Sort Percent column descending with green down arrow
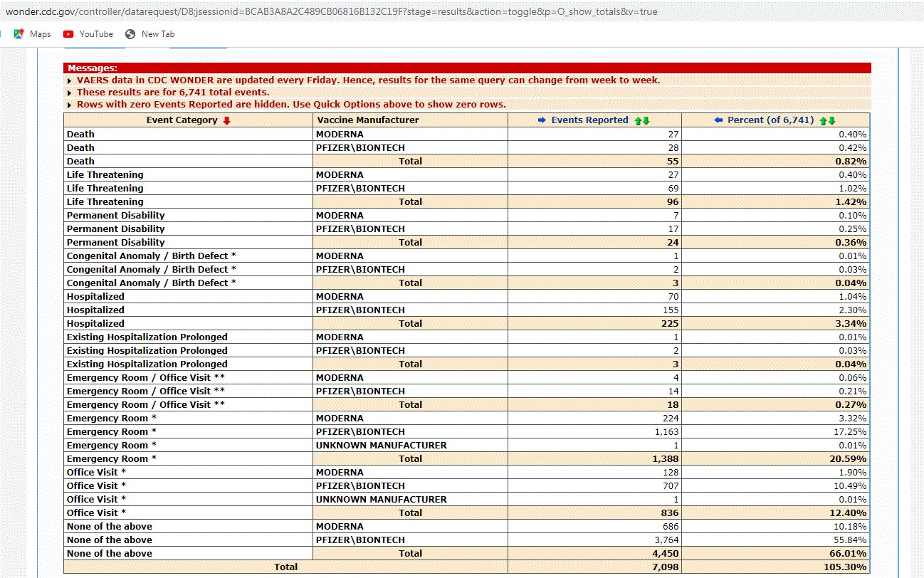This screenshot has height=578, width=924. (x=831, y=120)
